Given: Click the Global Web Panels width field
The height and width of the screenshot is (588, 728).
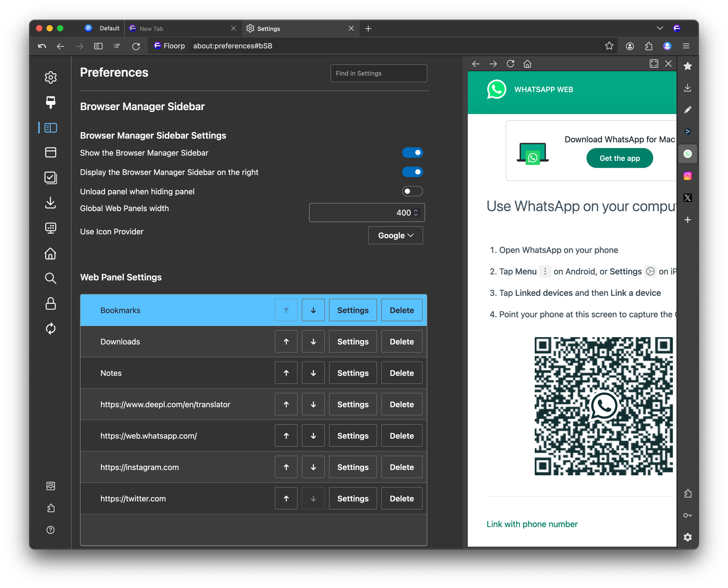Looking at the screenshot, I should 367,213.
